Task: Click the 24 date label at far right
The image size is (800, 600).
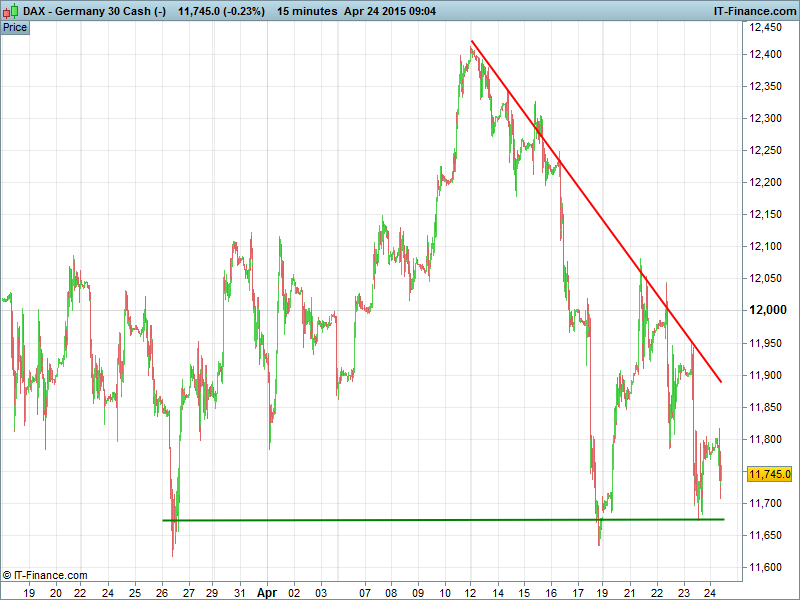Action: click(709, 592)
